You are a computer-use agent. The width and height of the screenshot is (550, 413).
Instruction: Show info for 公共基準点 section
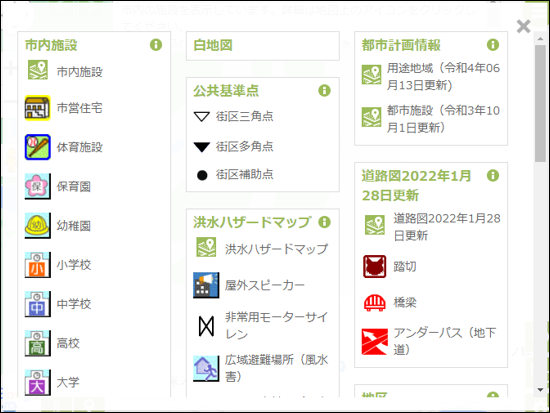(324, 91)
